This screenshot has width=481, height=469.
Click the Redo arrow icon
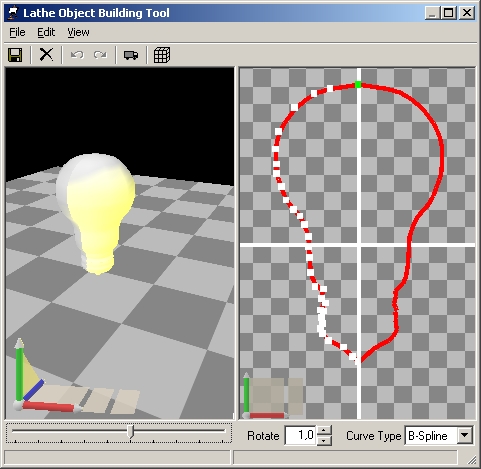(x=100, y=55)
